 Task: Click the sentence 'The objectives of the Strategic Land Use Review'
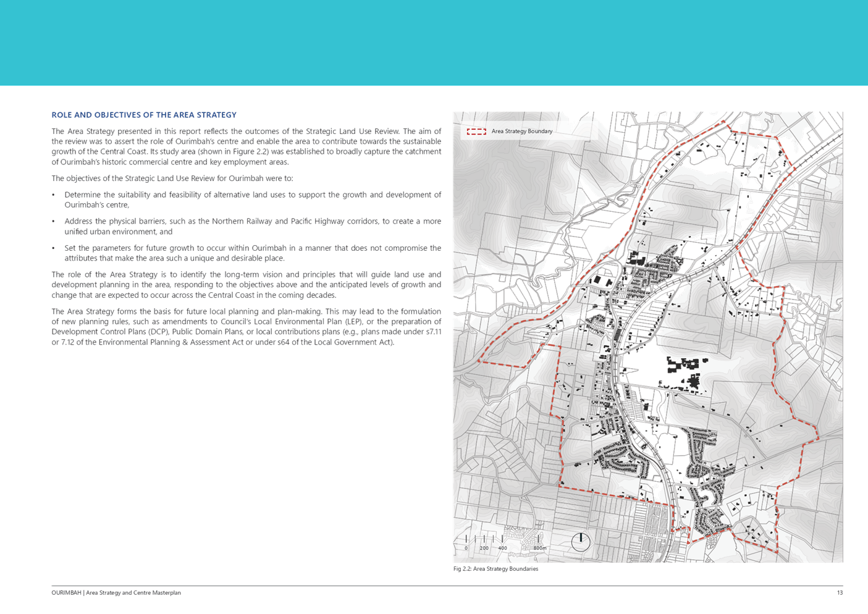[171, 179]
